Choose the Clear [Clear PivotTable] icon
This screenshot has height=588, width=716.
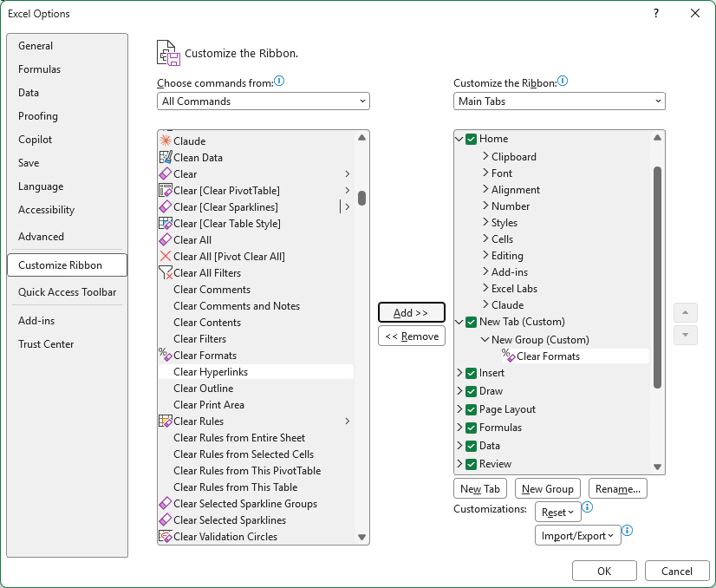tap(166, 190)
